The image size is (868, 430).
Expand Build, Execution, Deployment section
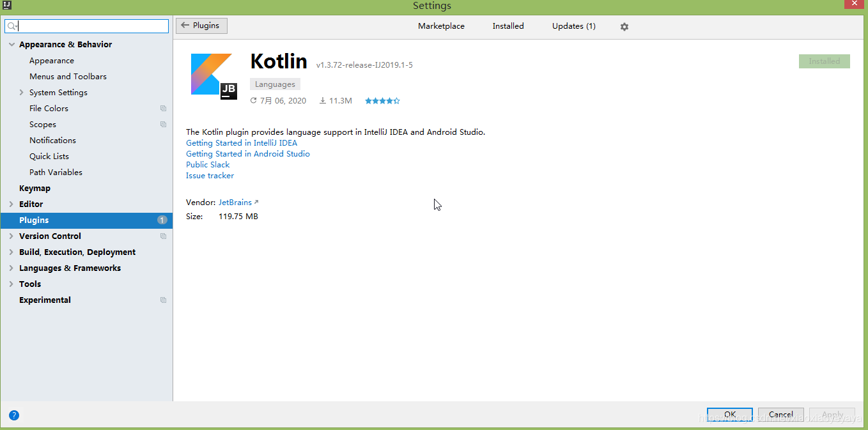(x=12, y=252)
